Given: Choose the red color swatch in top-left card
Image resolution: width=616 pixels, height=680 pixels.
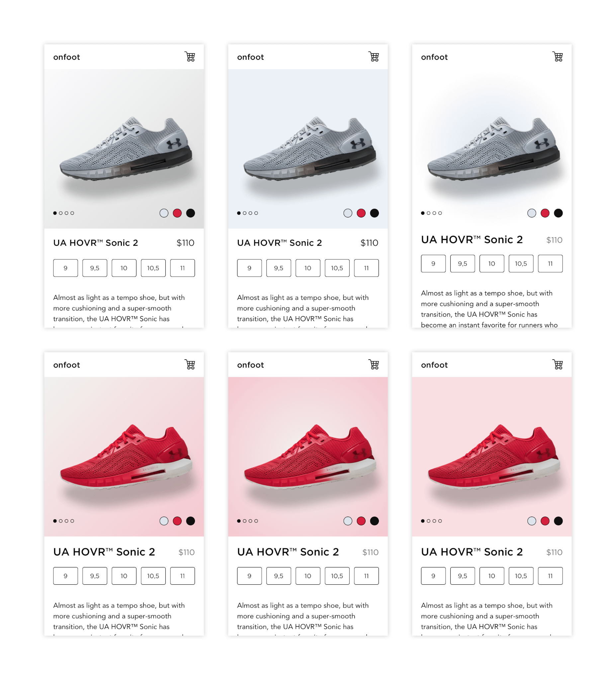Looking at the screenshot, I should [x=177, y=213].
